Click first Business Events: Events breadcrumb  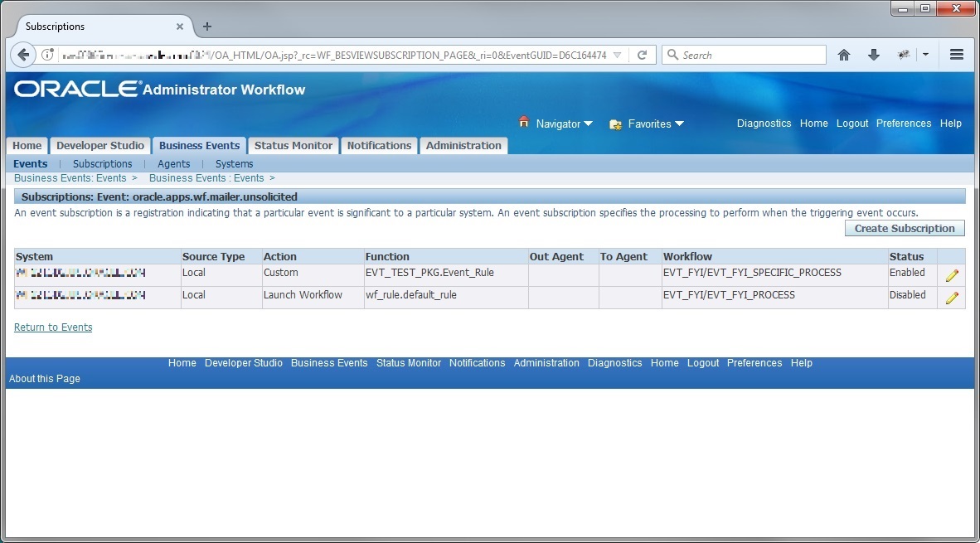(x=70, y=178)
